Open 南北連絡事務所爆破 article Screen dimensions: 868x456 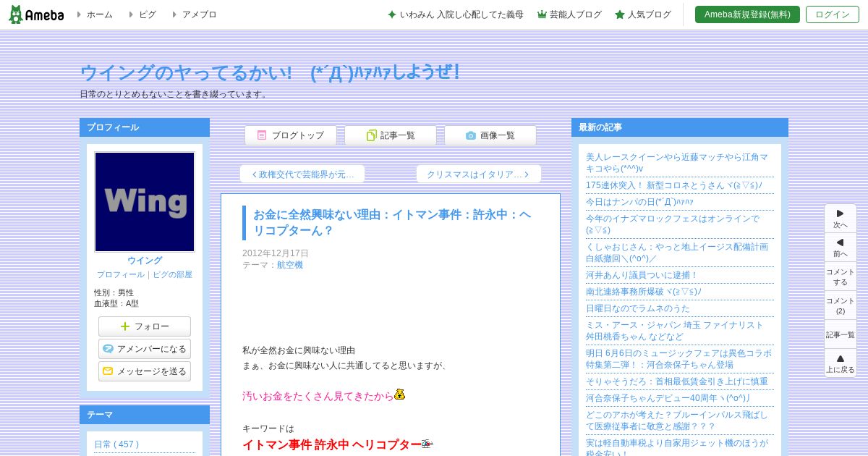[644, 292]
